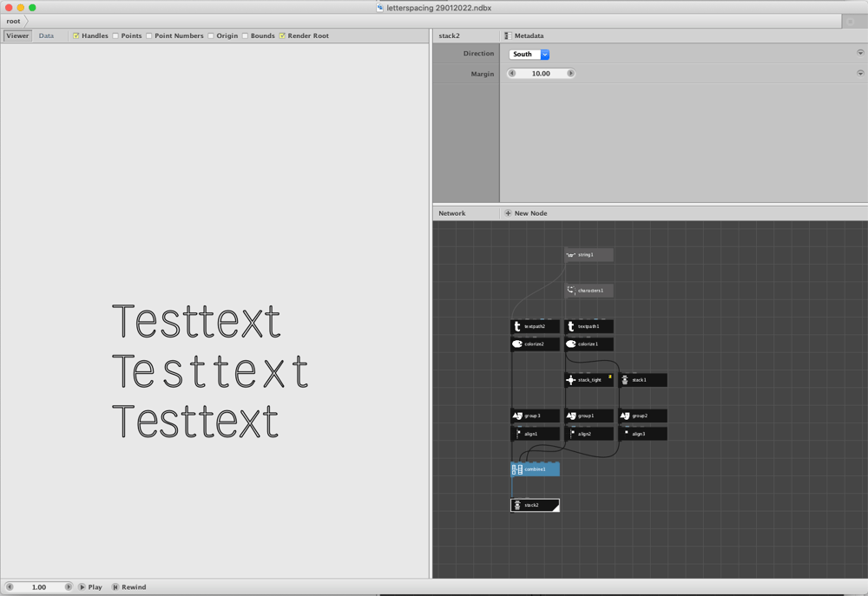Click the combine1 node icon

coord(517,469)
